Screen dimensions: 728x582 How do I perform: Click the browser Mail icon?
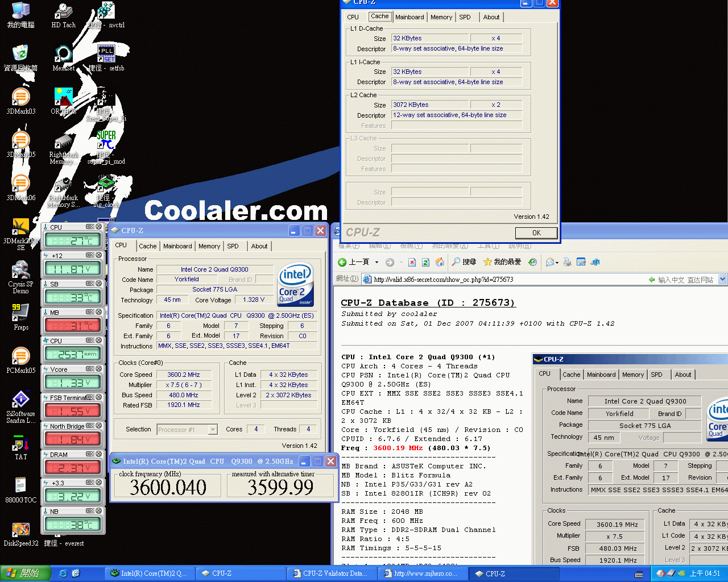(549, 262)
